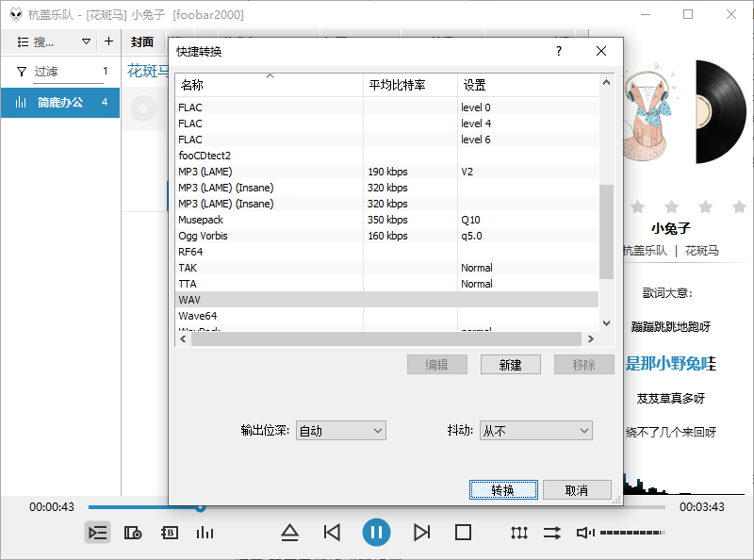Adjust the volume slider

tap(631, 533)
